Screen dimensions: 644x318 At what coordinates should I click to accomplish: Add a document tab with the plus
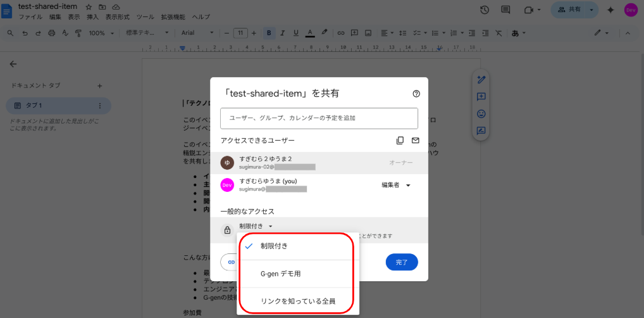[x=99, y=86]
